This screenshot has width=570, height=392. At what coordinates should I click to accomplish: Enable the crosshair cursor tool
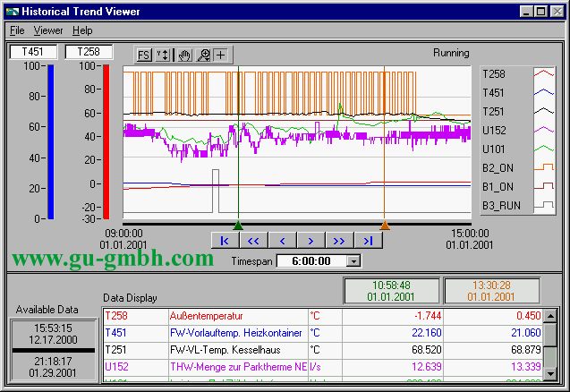[x=221, y=55]
